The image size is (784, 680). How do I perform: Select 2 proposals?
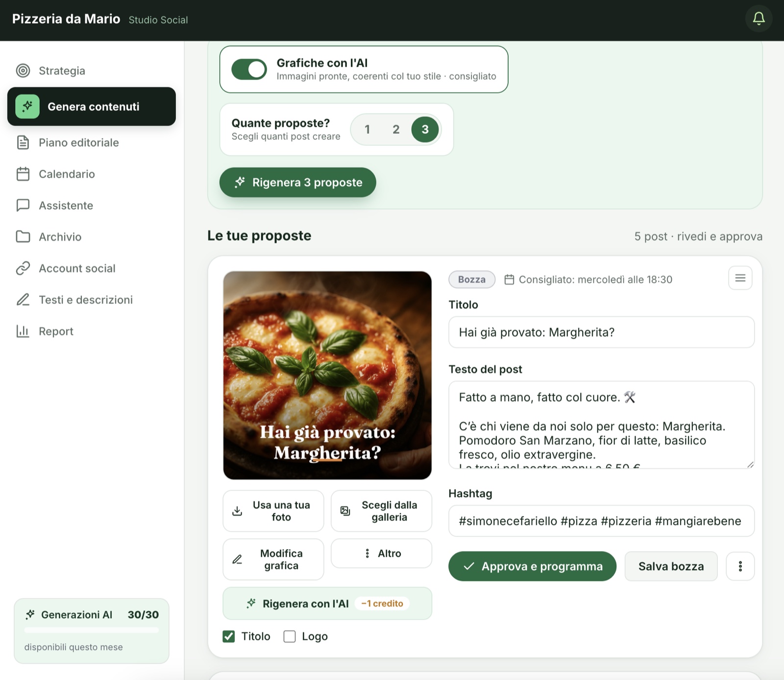(x=396, y=129)
